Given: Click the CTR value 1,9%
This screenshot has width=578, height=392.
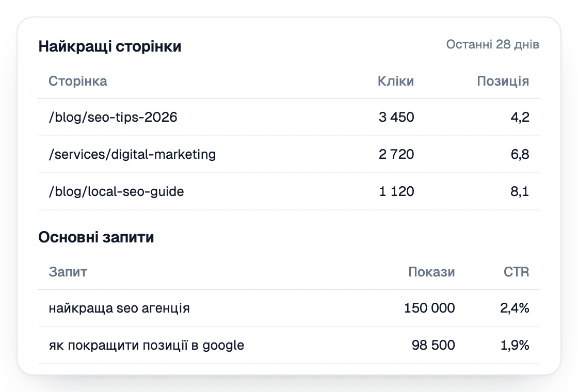Looking at the screenshot, I should tap(515, 345).
